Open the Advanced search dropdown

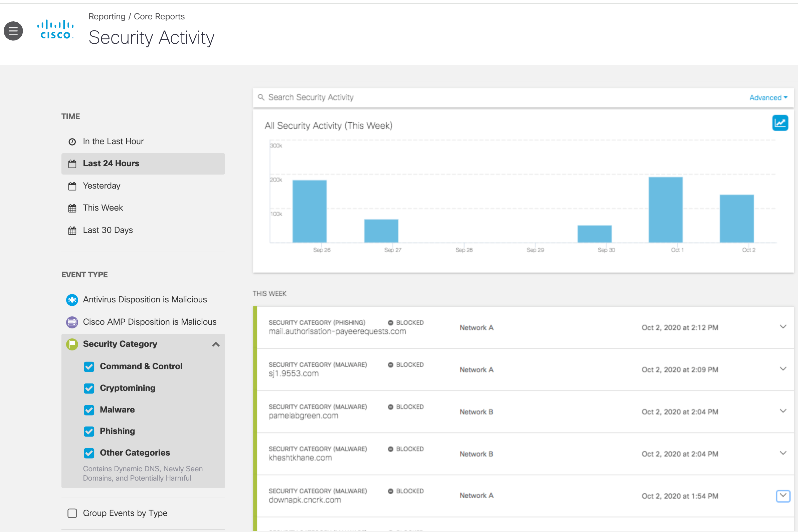tap(769, 98)
